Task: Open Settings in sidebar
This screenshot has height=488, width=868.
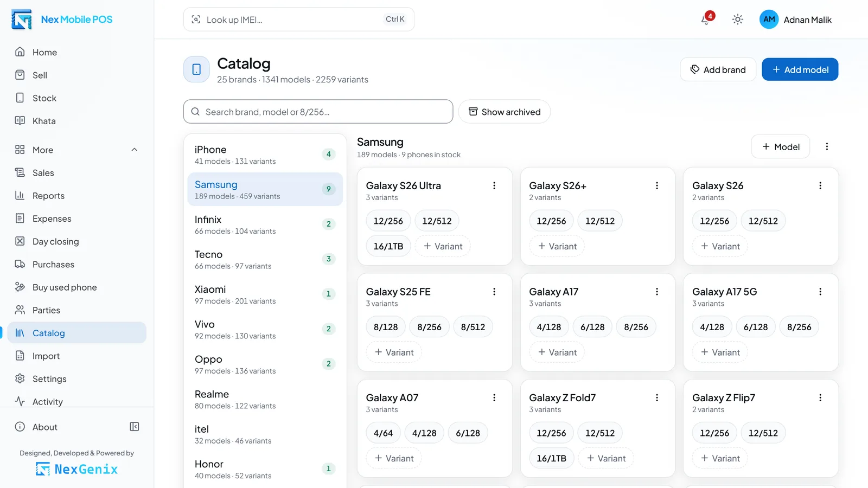Action: (77, 378)
